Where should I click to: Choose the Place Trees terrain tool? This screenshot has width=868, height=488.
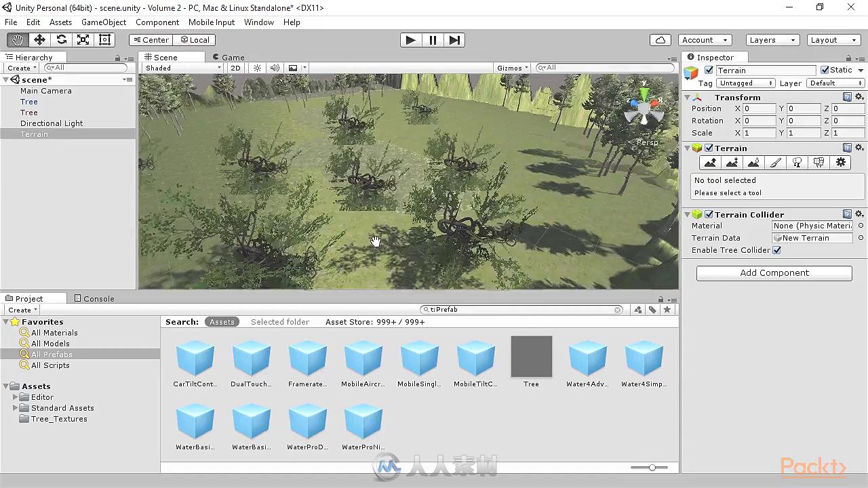coord(797,163)
